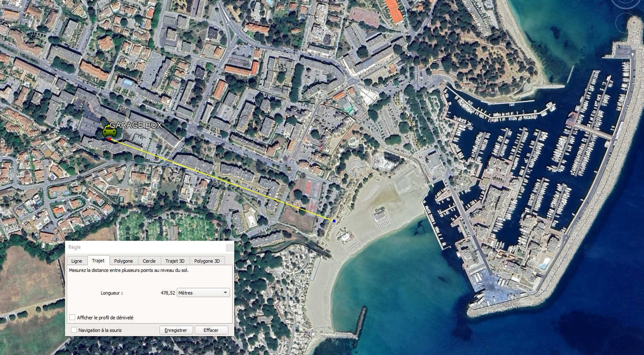The width and height of the screenshot is (644, 355).
Task: Close the Règle dialog
Action: coord(229,247)
